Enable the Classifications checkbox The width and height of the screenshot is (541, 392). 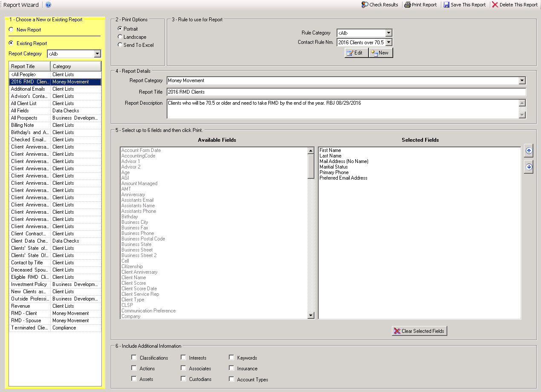(134, 358)
